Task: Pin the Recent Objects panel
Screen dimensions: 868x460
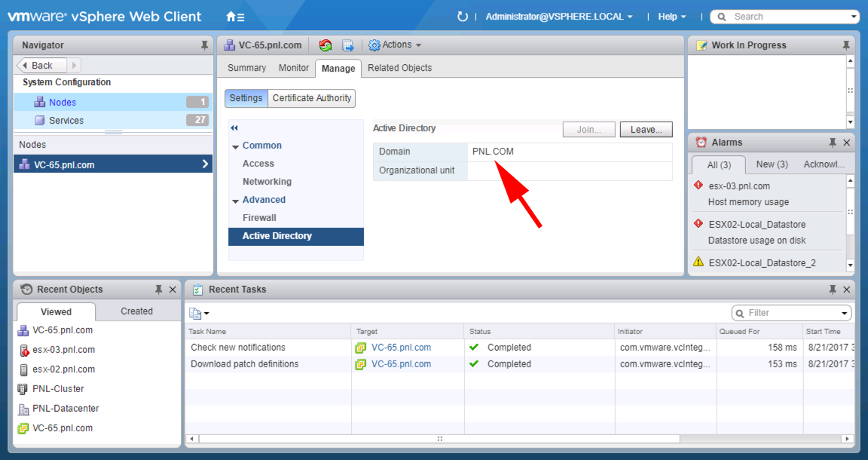Action: [x=158, y=290]
